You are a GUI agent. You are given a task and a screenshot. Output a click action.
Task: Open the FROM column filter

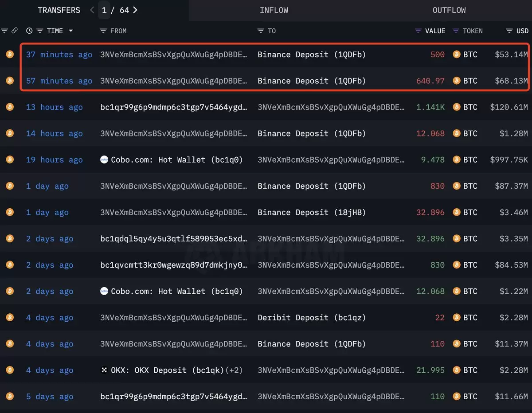[x=103, y=31]
